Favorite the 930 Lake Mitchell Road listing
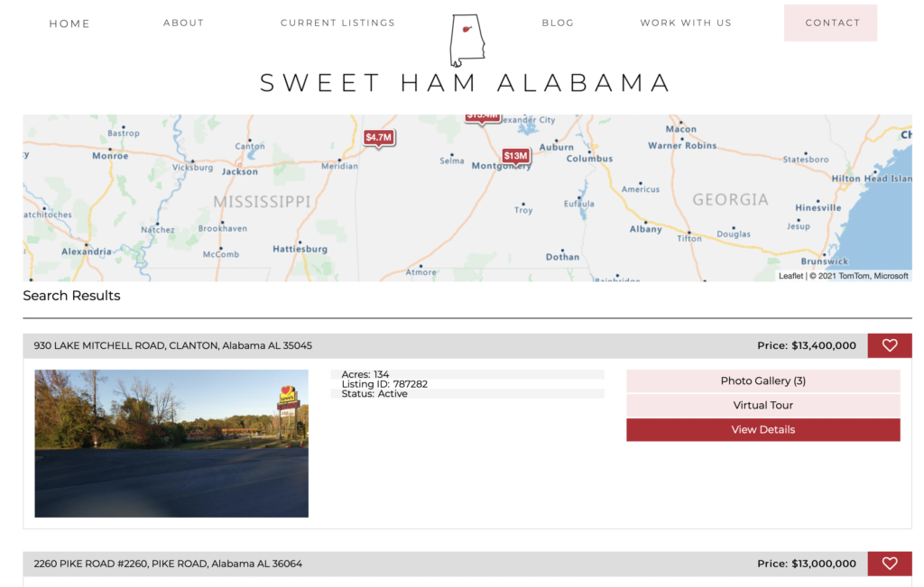This screenshot has height=587, width=924. pyautogui.click(x=890, y=345)
